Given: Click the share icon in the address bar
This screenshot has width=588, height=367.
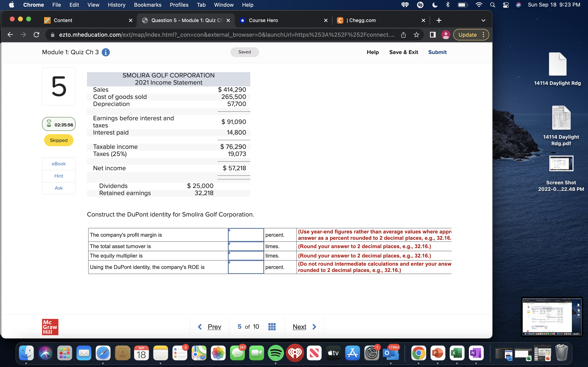Looking at the screenshot, I should click(x=403, y=35).
